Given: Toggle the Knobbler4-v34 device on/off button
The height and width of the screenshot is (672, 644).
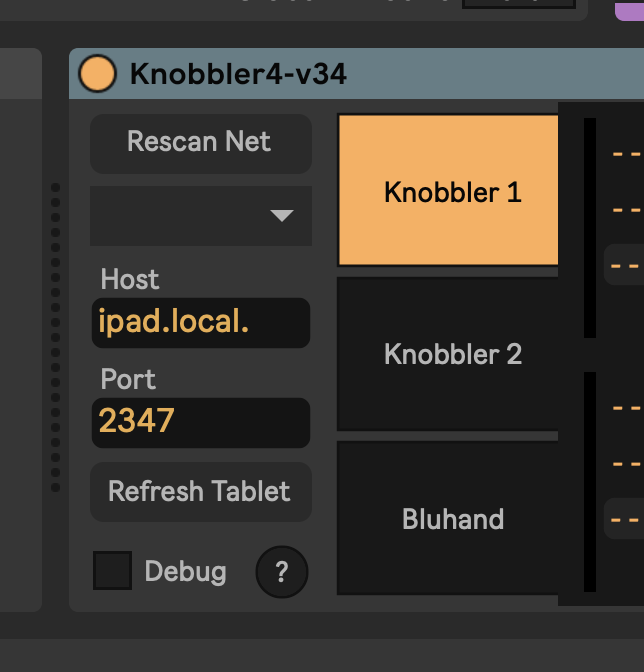Looking at the screenshot, I should [x=97, y=74].
